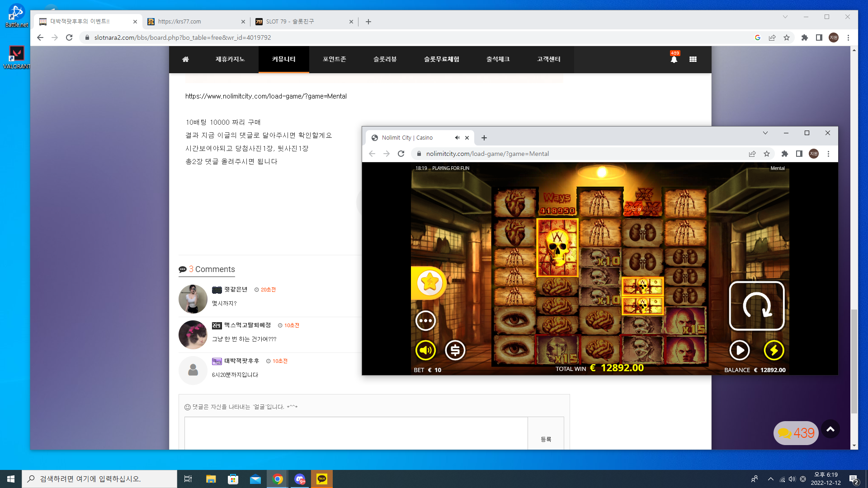Show hidden system tray icons
Image resolution: width=868 pixels, height=488 pixels.
[771, 479]
